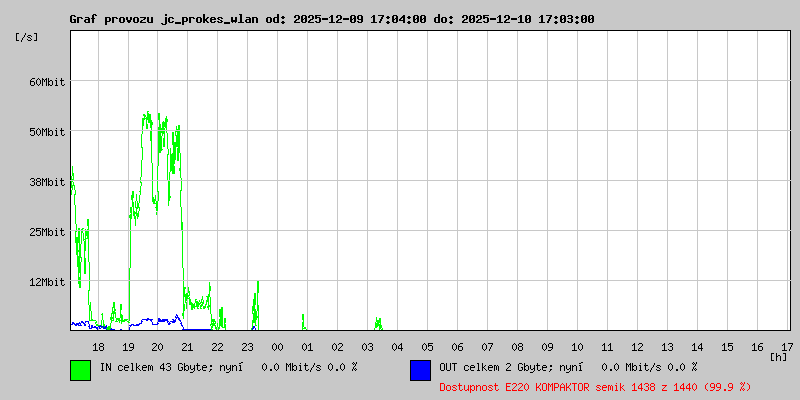Click the '20' hour label on x-axis
This screenshot has width=800, height=400.
click(158, 347)
